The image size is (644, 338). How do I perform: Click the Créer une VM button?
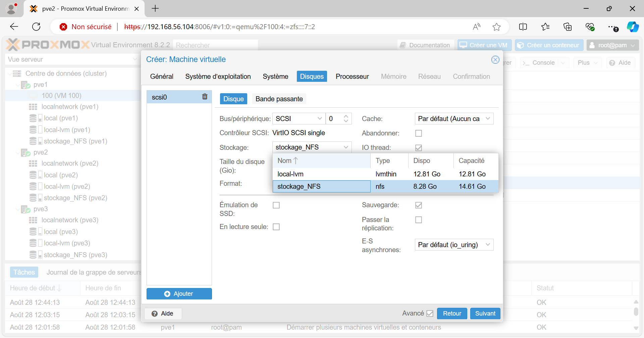point(484,45)
